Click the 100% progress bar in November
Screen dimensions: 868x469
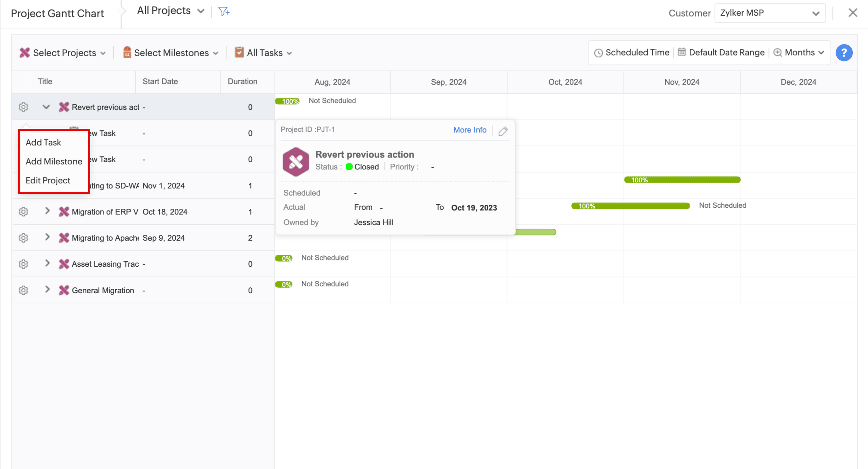(x=682, y=180)
